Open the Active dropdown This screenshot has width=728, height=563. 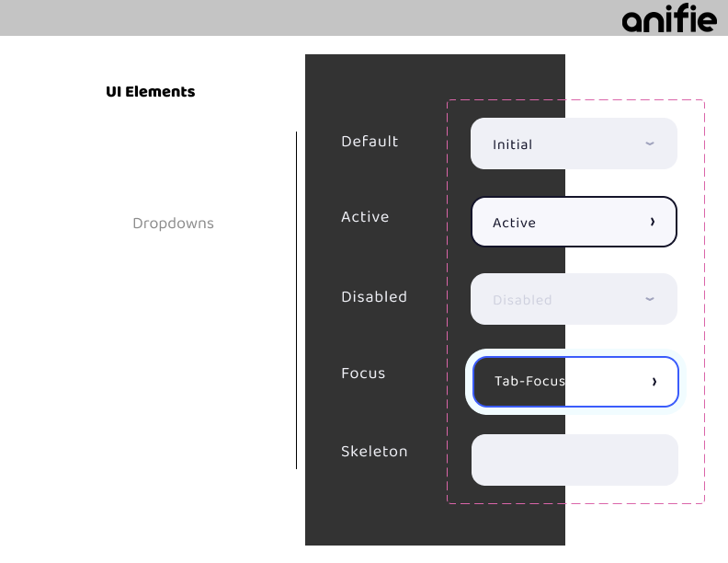[x=574, y=222]
